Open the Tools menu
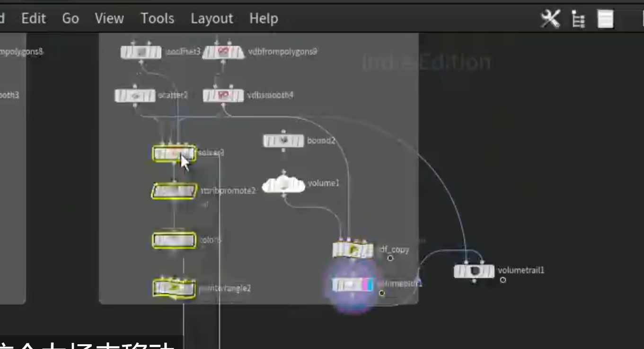Image resolution: width=644 pixels, height=349 pixels. click(157, 18)
